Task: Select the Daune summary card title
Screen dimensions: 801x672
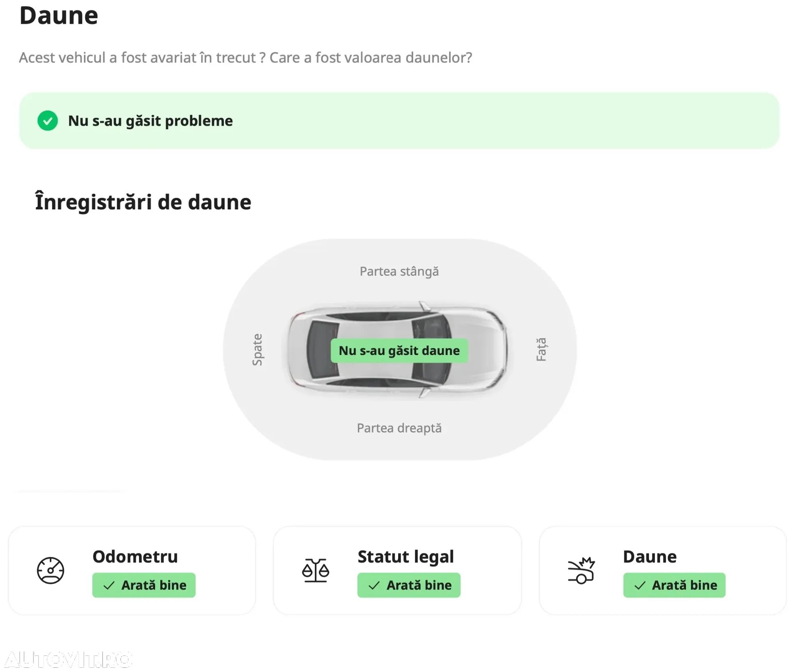Action: 649,556
